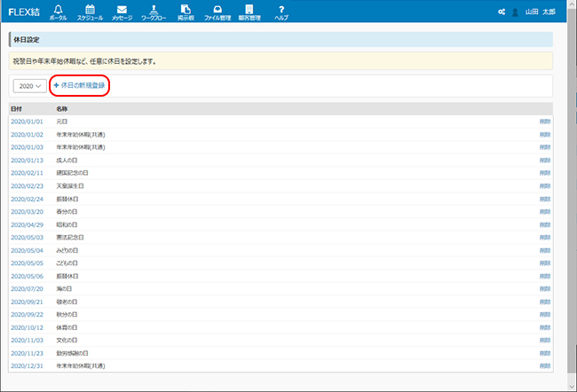The height and width of the screenshot is (392, 577).
Task: Click the 文化の日 holiday name
Action: click(67, 341)
